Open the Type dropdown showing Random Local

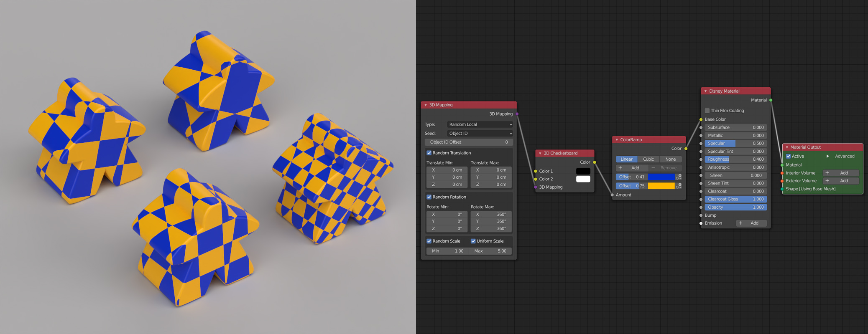pos(480,124)
